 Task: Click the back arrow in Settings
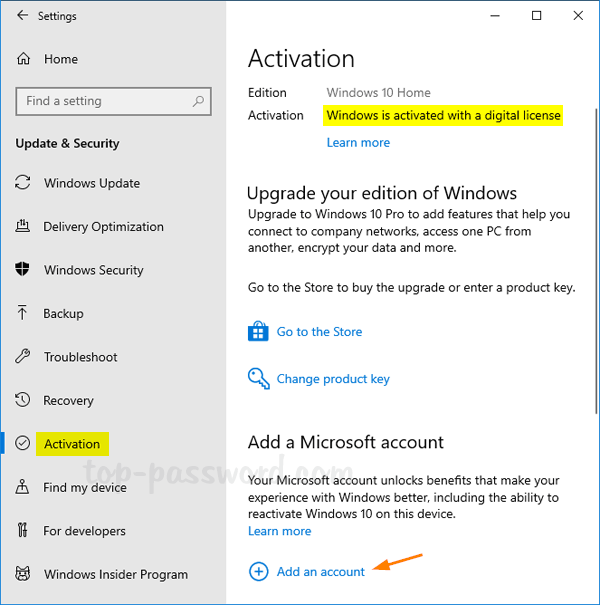pyautogui.click(x=22, y=15)
